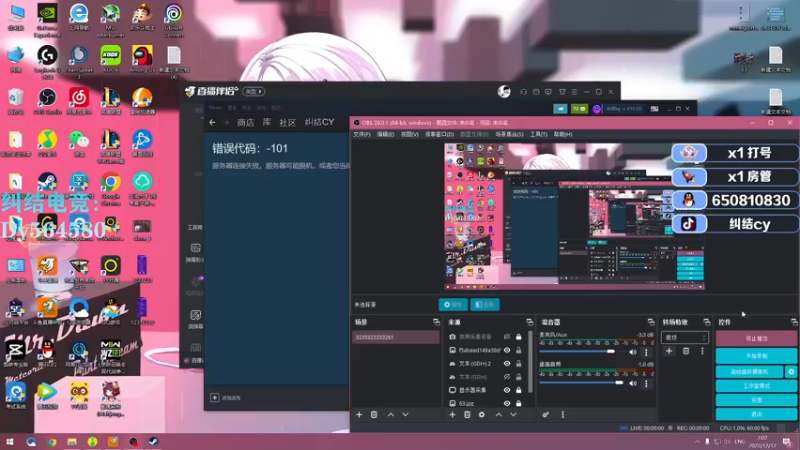Hide the f5abead149a38d image source

tap(507, 351)
